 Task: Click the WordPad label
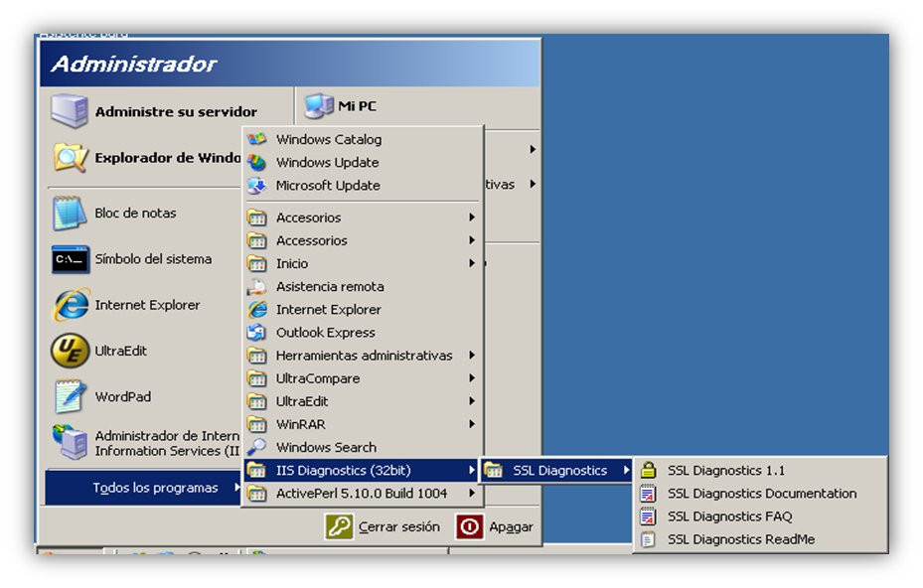pyautogui.click(x=122, y=396)
